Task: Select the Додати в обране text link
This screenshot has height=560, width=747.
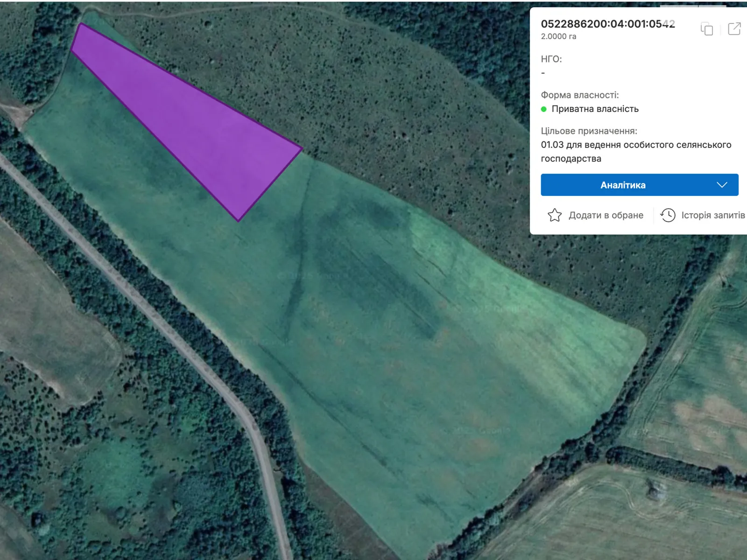Action: pos(606,215)
